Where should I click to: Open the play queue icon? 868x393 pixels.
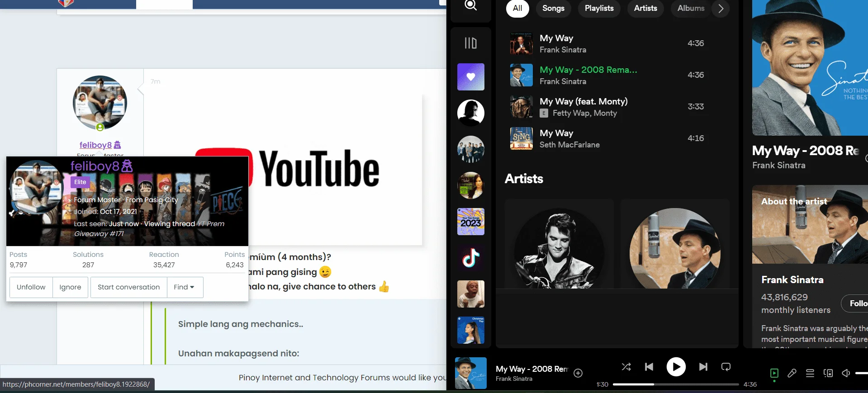pyautogui.click(x=810, y=373)
